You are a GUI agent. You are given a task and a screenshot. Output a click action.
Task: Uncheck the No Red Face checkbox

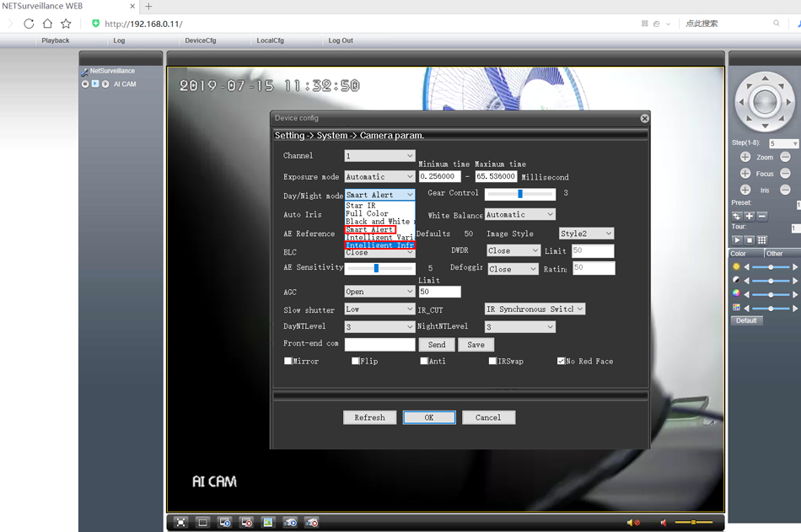(x=561, y=361)
